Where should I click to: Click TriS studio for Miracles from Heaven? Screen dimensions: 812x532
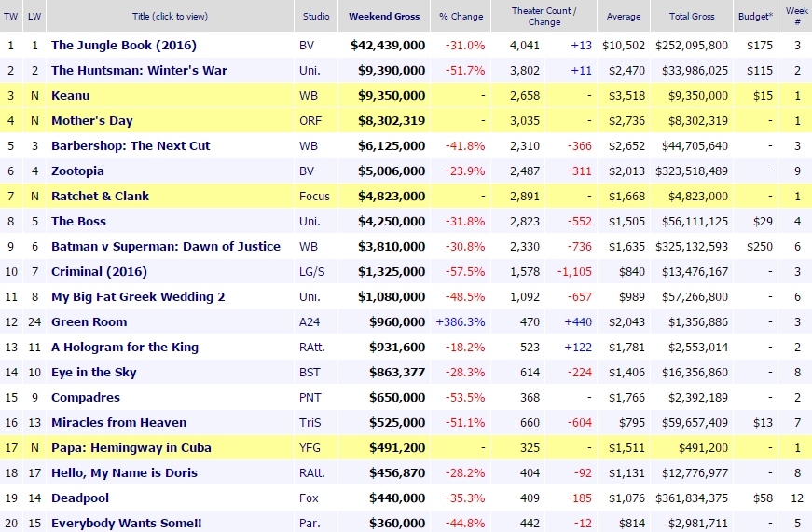pyautogui.click(x=310, y=423)
